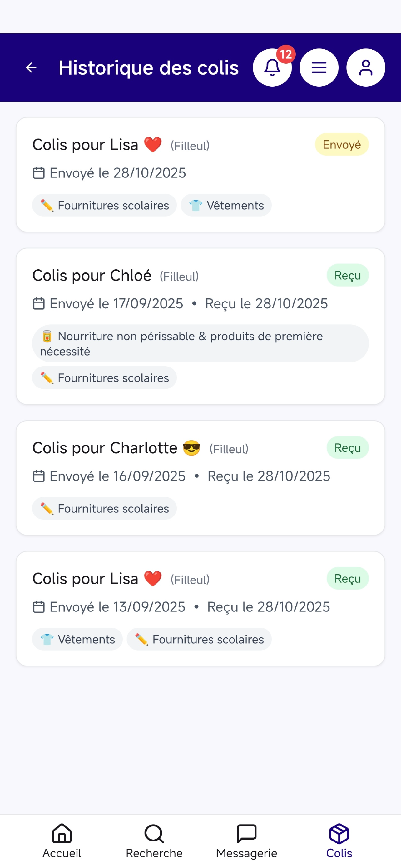
Task: Open the user profile icon
Action: point(366,67)
